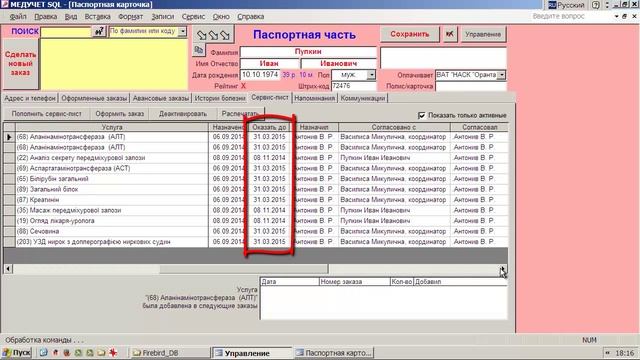Switch to Коммуникации tab
640x360 pixels.
click(x=363, y=98)
